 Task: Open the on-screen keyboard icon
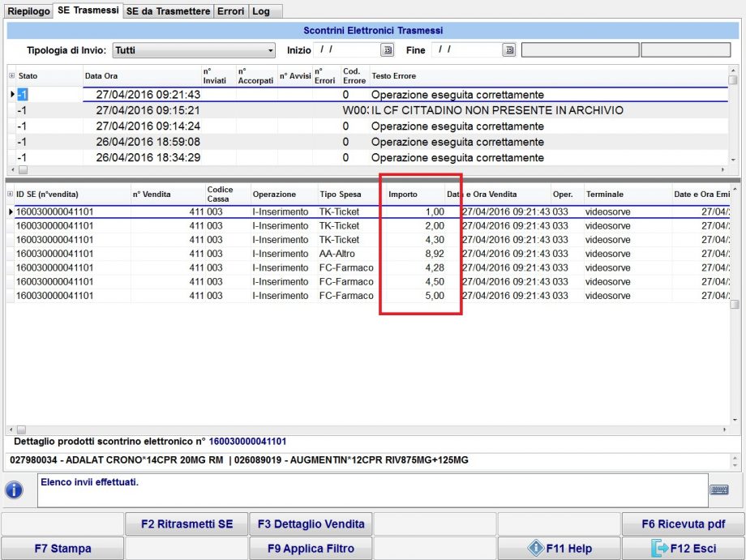coord(718,489)
